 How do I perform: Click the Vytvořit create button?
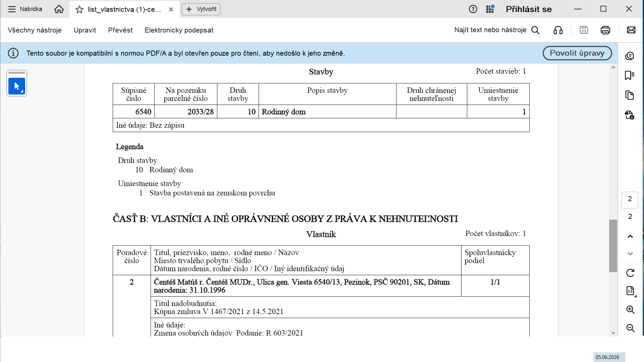201,9
